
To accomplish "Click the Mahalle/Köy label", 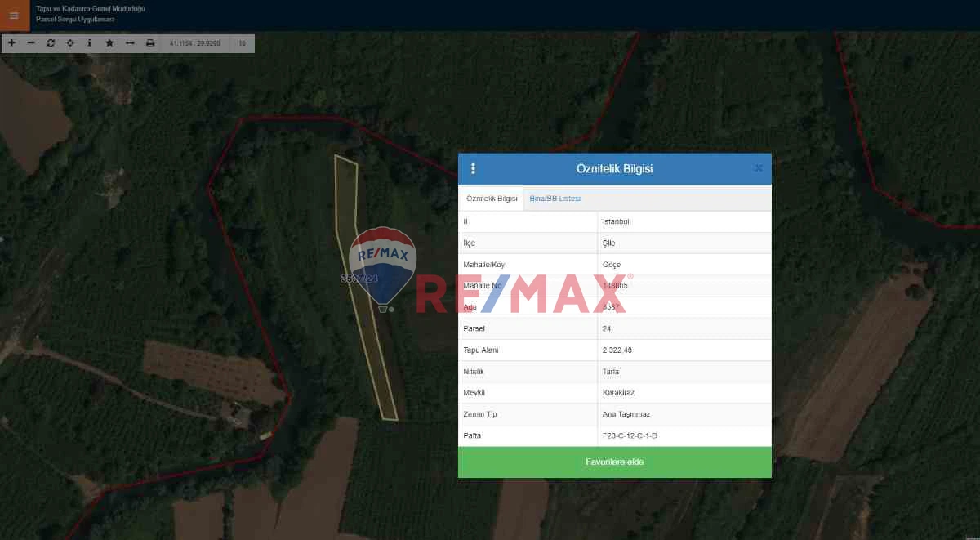I will 484,265.
